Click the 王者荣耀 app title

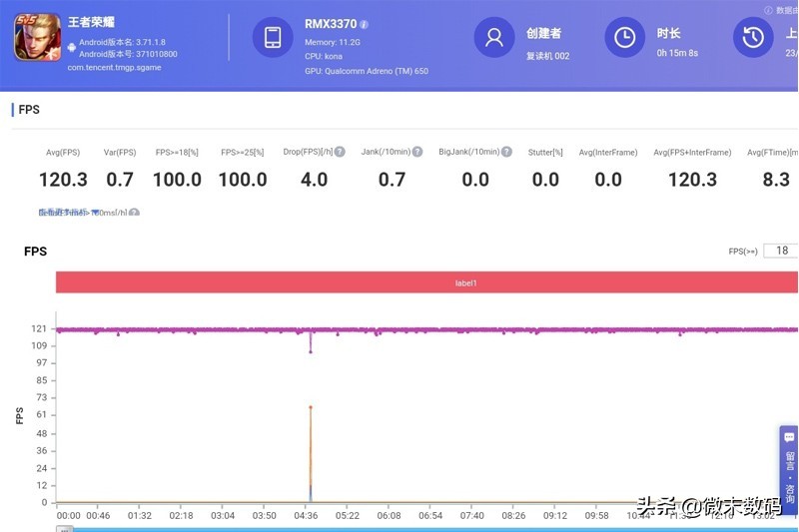point(91,22)
